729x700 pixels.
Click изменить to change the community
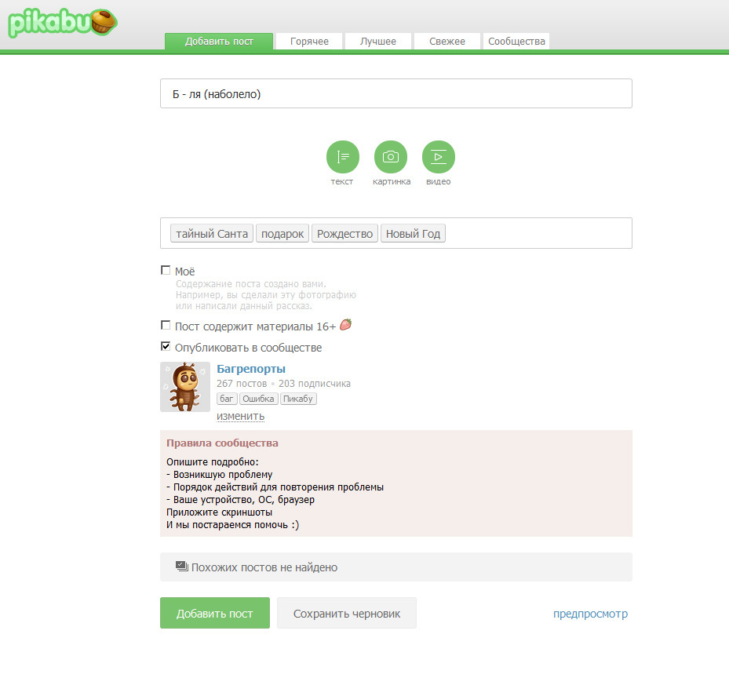[x=240, y=416]
